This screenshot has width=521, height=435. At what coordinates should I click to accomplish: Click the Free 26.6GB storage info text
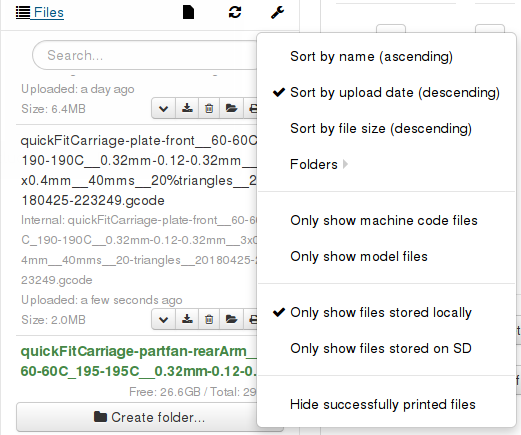[193, 392]
